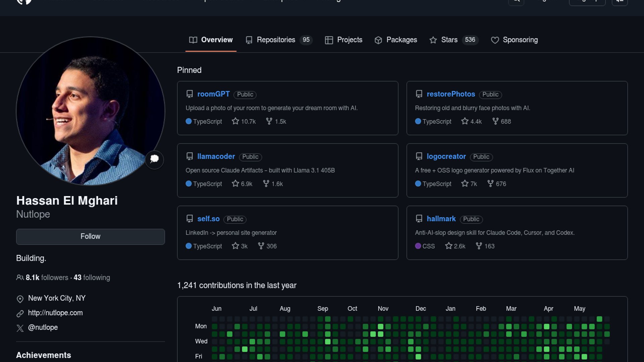Click the 536 counter on Stars tab
Viewport: 644px width, 362px height.
[470, 40]
